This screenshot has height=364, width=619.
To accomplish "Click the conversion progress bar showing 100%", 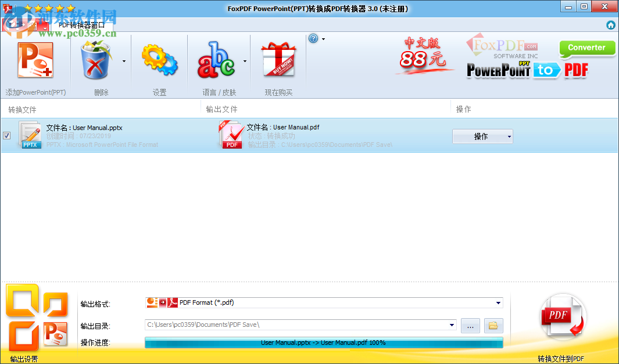I will pos(324,343).
